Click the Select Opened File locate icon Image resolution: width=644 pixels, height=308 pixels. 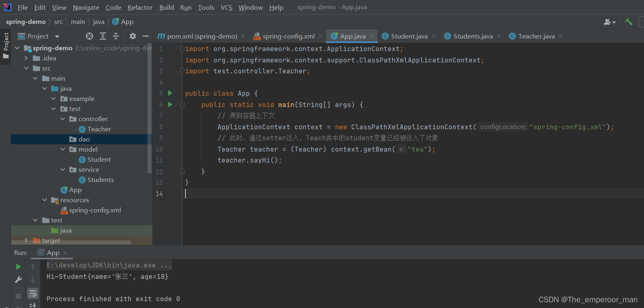90,36
